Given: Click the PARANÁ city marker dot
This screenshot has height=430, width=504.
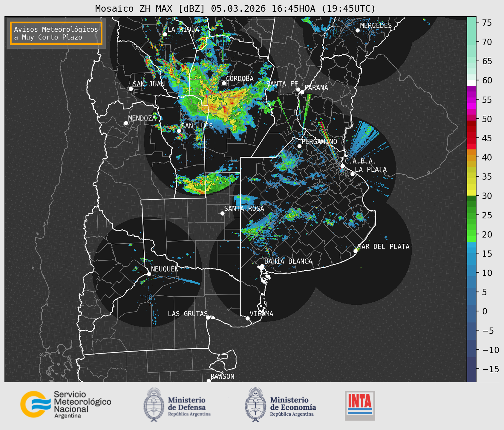Looking at the screenshot, I should [x=302, y=92].
